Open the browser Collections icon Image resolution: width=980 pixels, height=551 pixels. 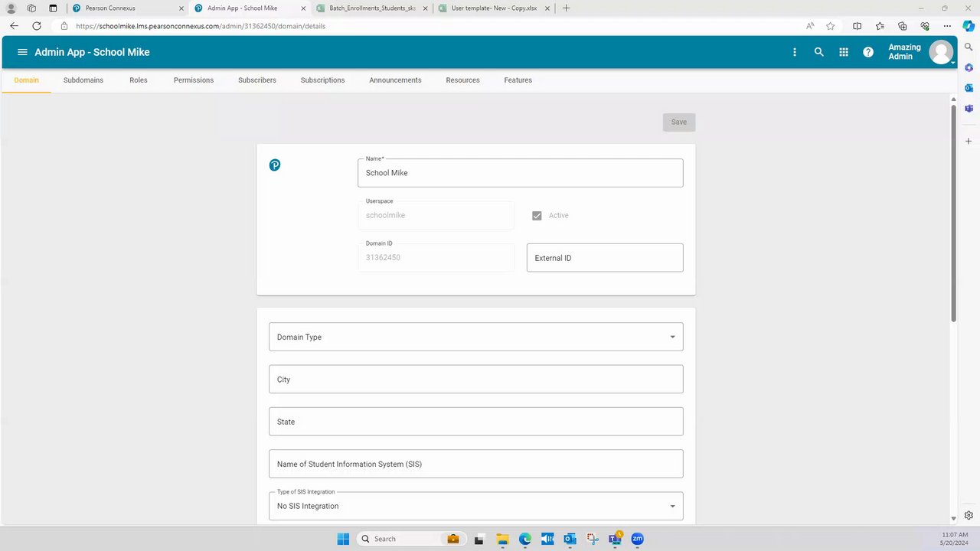coord(902,25)
